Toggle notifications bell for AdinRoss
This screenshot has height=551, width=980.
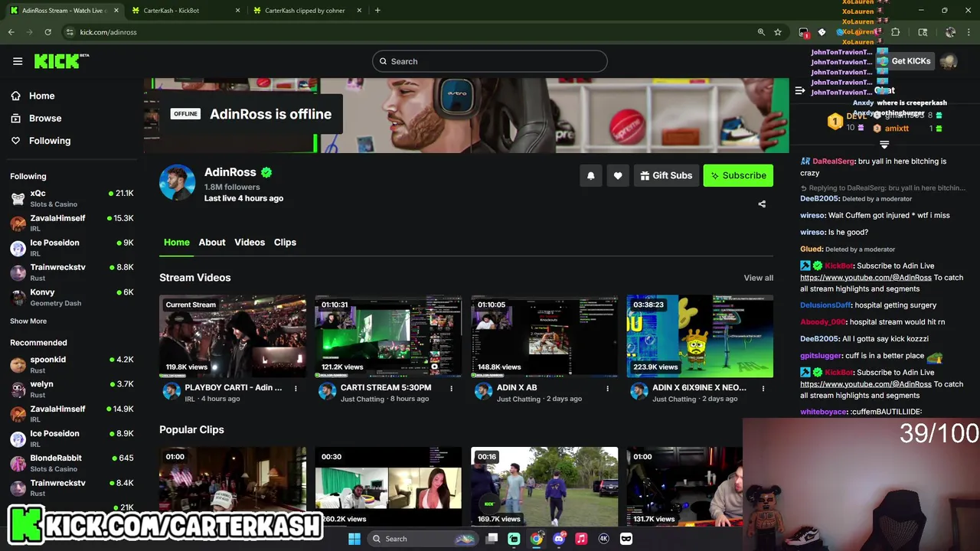coord(590,175)
